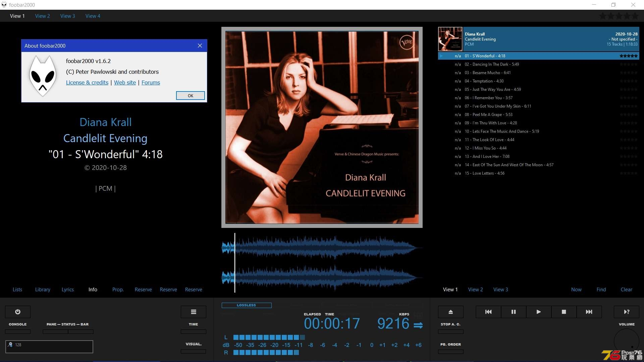
Task: Click the power button icon above CONSOLE
Action: pyautogui.click(x=18, y=312)
